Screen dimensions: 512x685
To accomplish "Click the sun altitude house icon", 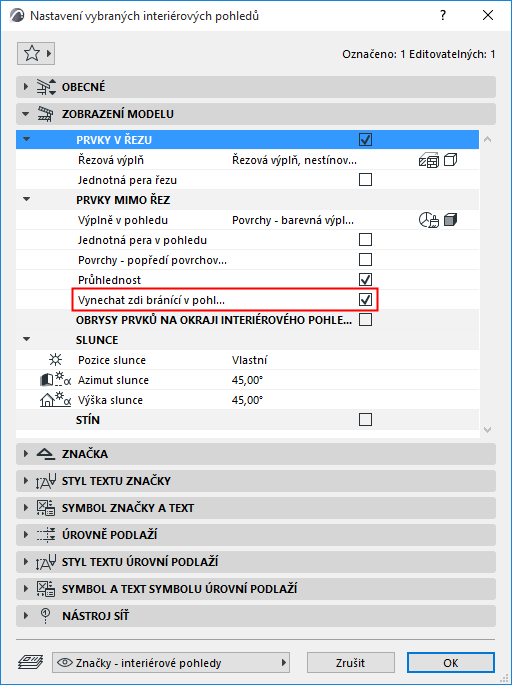I will (55, 400).
